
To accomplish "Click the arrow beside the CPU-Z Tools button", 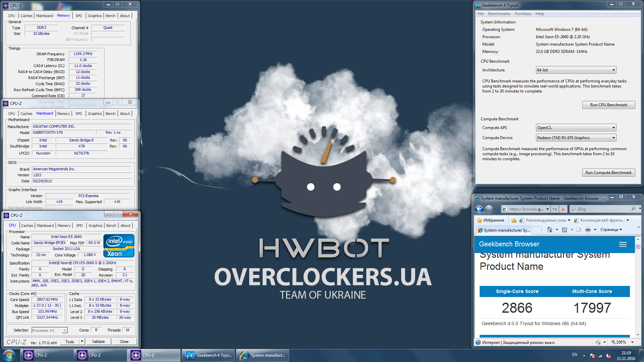I will [x=82, y=342].
